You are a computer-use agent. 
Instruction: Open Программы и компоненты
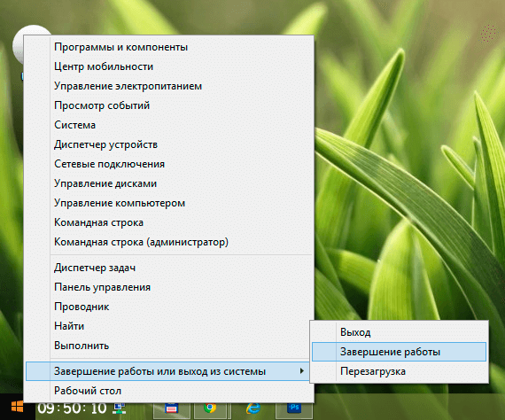tap(168, 47)
